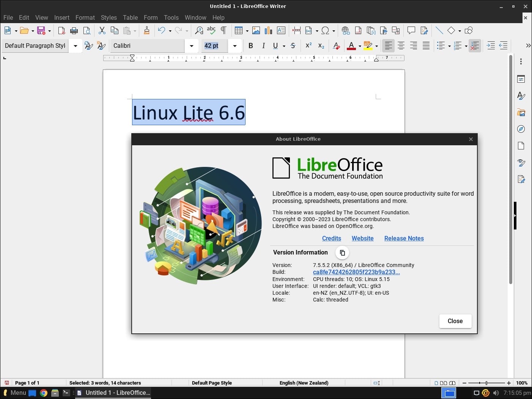Toggle the unordered bulleted list
This screenshot has width=532, height=399.
(x=441, y=46)
